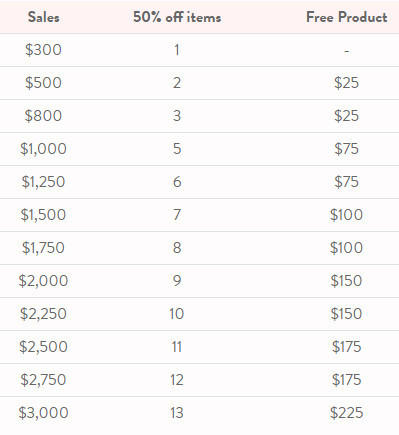Select the $800 sales cell
Viewport: 399px width, 435px height.
point(43,116)
